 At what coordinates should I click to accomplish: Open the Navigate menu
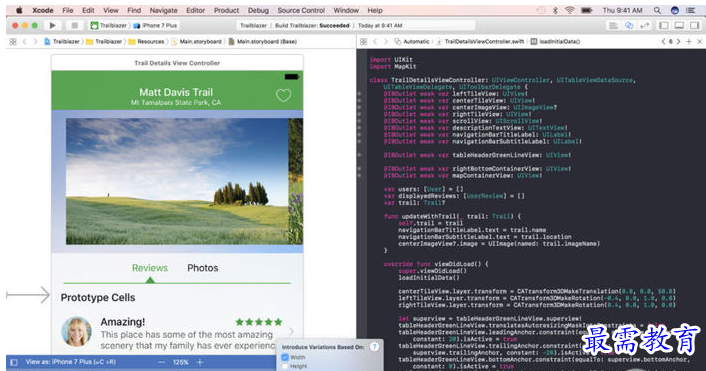(163, 10)
